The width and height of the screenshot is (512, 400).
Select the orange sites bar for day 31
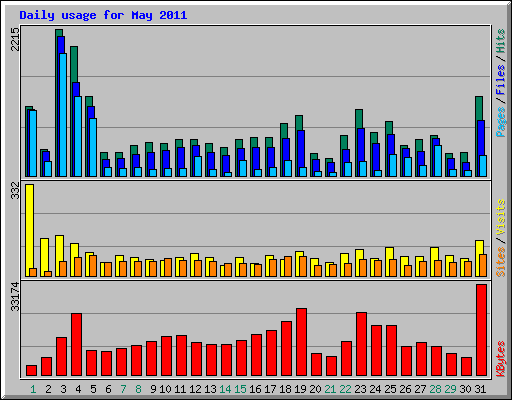click(x=483, y=266)
